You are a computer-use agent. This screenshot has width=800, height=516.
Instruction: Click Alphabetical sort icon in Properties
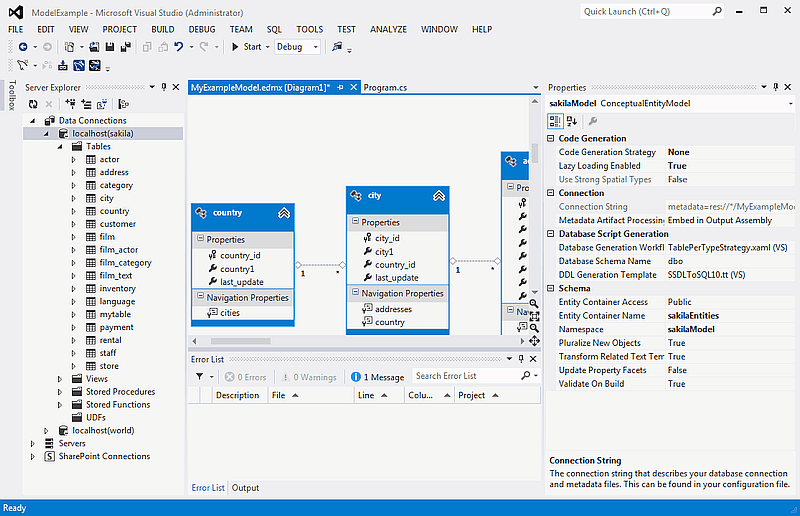(572, 121)
